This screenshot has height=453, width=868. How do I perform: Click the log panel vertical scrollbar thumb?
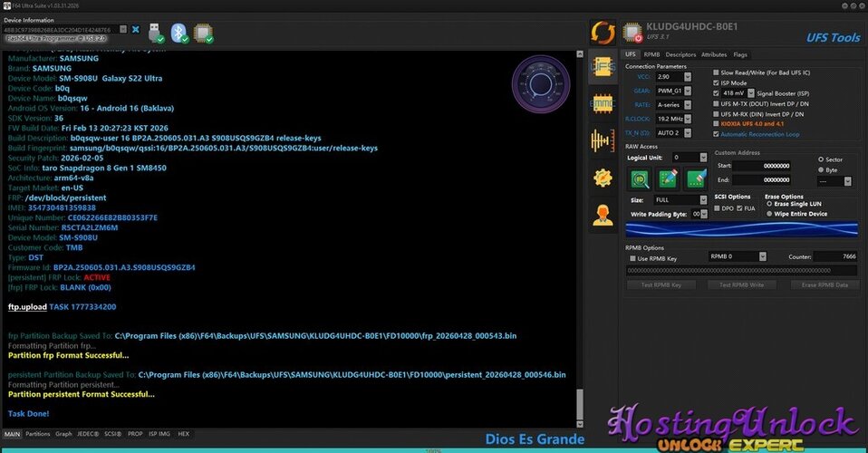(x=580, y=404)
